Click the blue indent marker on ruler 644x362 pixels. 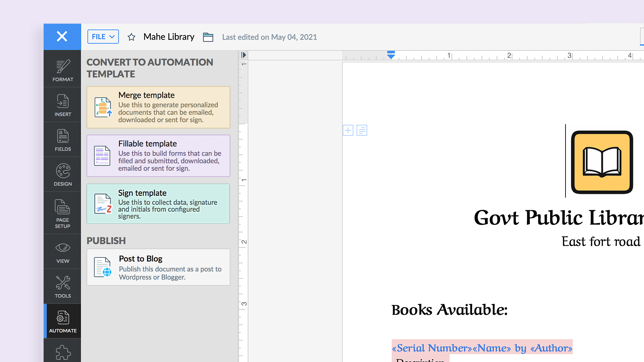pos(391,55)
